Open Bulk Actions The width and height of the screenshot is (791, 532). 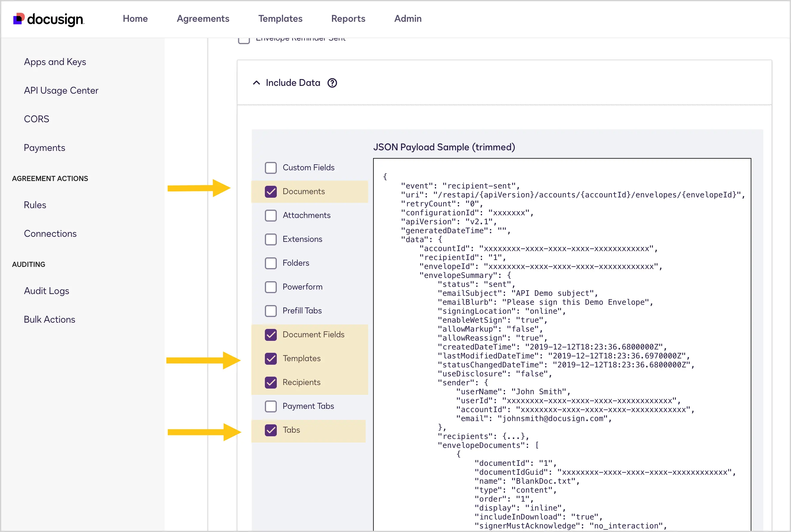50,319
